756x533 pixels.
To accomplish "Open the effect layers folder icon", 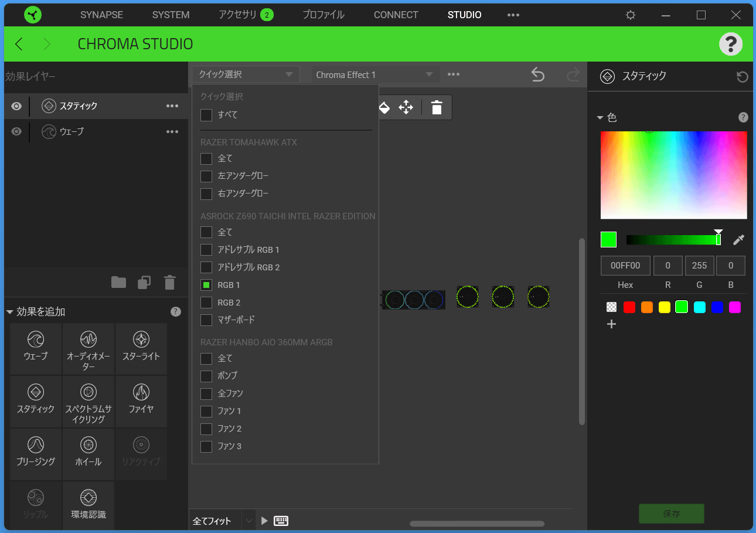I will 119,283.
